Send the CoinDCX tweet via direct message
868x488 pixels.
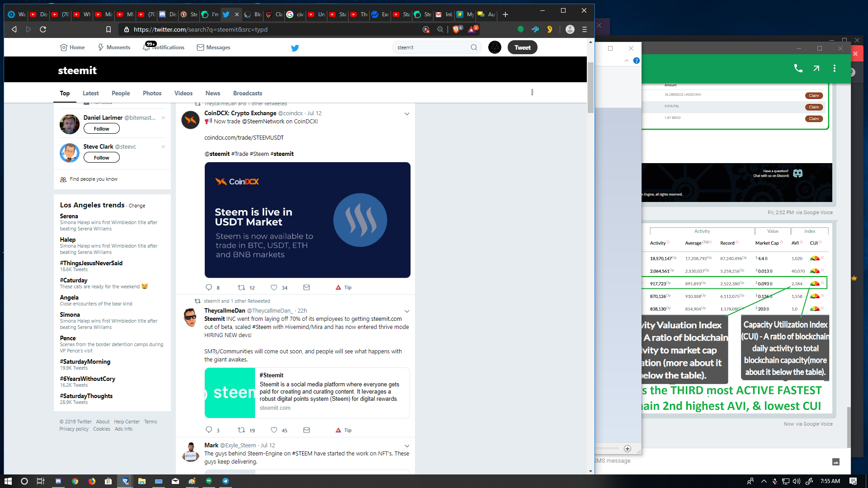point(307,287)
